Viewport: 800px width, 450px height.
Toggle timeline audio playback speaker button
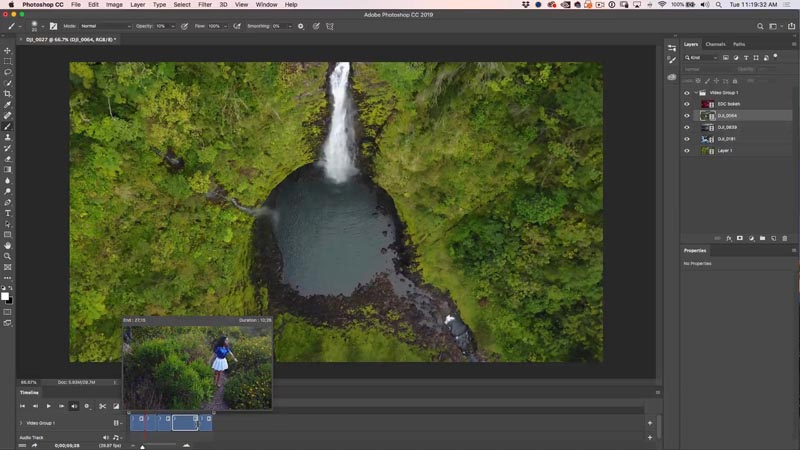[x=74, y=406]
